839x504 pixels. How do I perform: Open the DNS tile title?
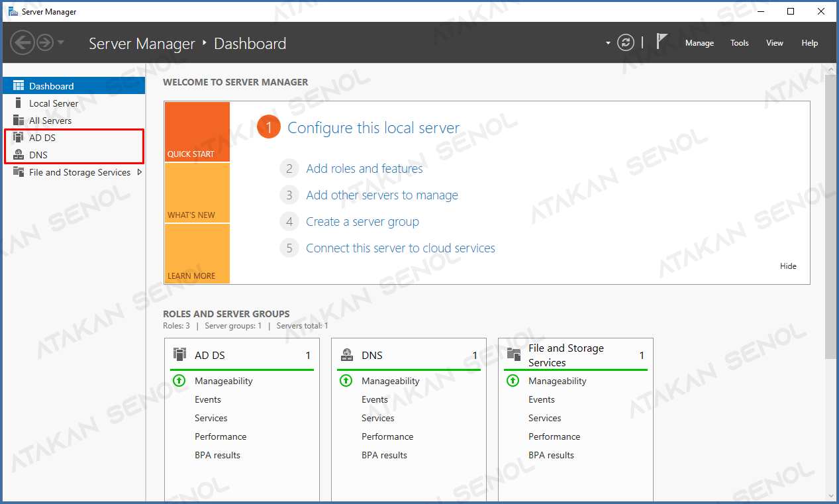coord(372,356)
